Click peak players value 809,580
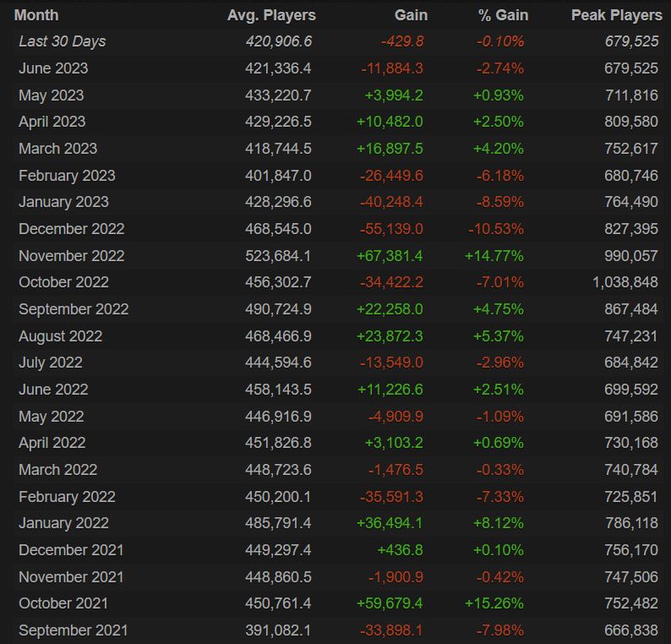The height and width of the screenshot is (644, 671). pos(631,122)
